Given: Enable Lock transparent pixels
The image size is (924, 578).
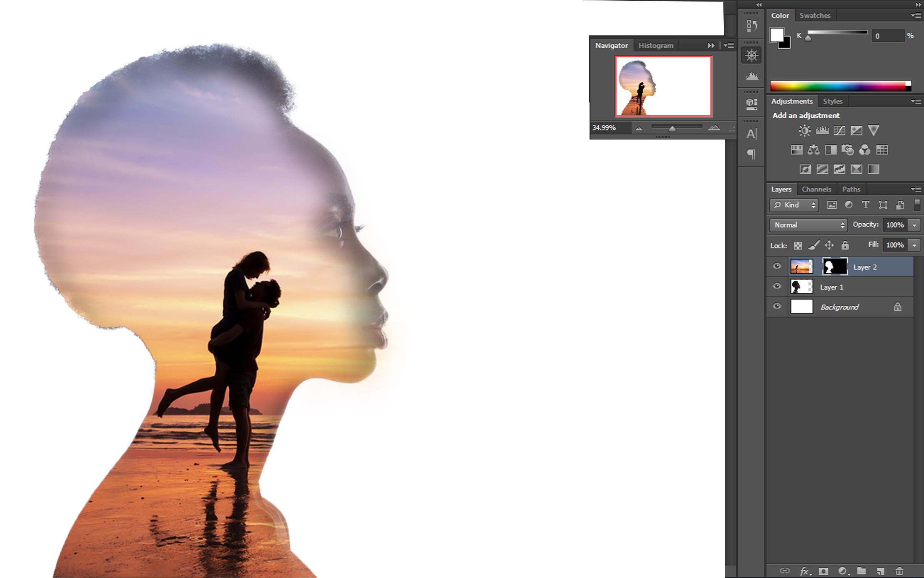Looking at the screenshot, I should tap(798, 245).
